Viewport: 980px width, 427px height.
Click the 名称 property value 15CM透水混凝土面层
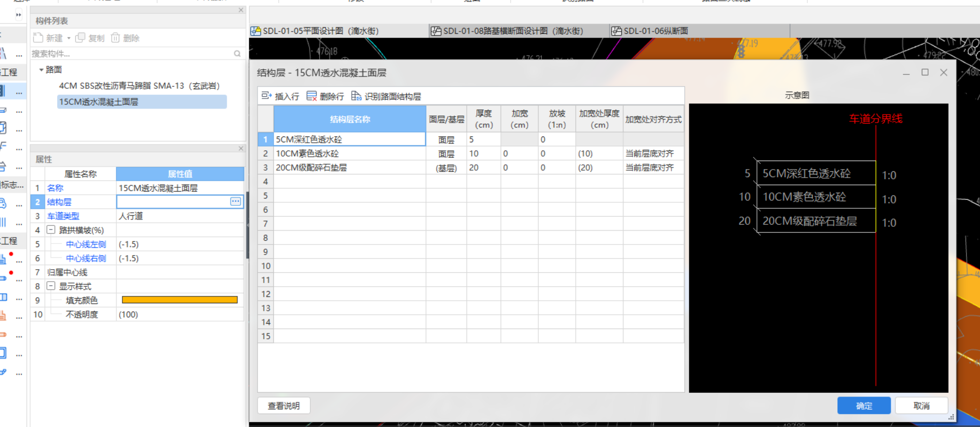coord(180,188)
